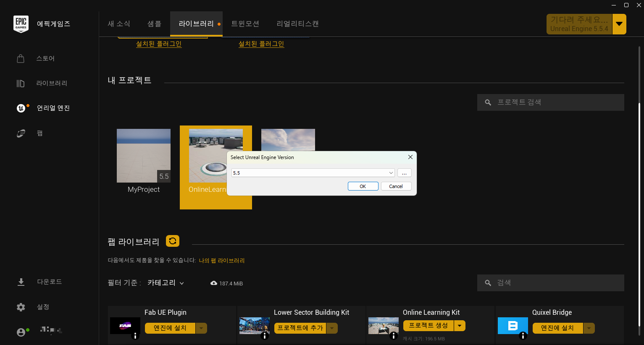The height and width of the screenshot is (345, 644).
Task: Select the 언리얼 엔진 logo icon
Action: click(x=21, y=108)
